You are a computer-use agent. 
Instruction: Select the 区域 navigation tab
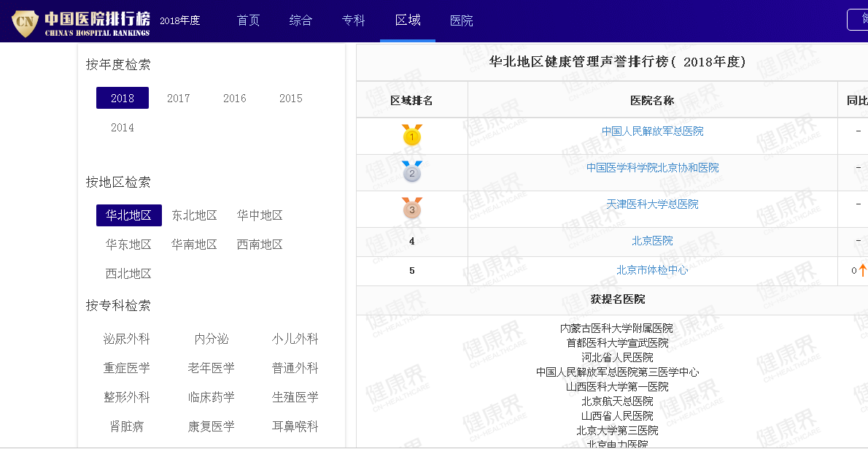tap(408, 20)
